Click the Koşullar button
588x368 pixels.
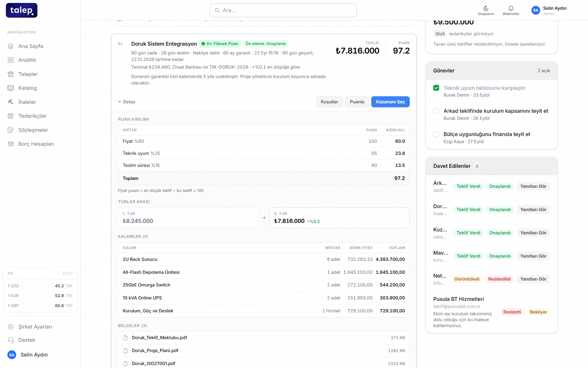click(329, 102)
